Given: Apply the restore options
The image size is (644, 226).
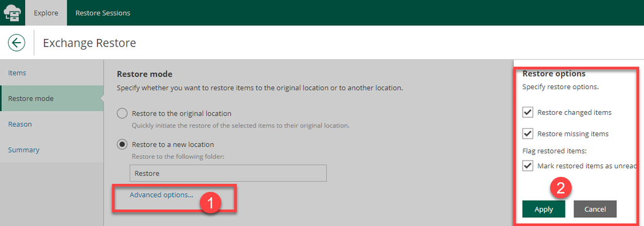Looking at the screenshot, I should [544, 209].
